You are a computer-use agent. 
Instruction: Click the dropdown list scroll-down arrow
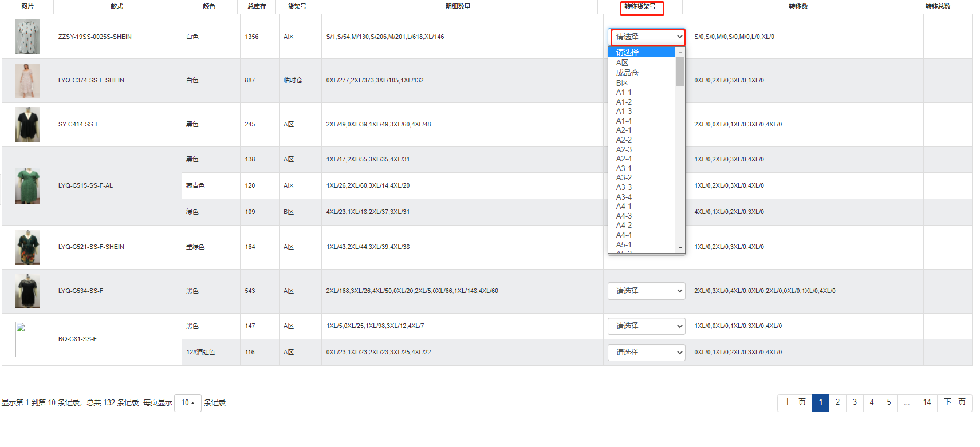click(680, 248)
